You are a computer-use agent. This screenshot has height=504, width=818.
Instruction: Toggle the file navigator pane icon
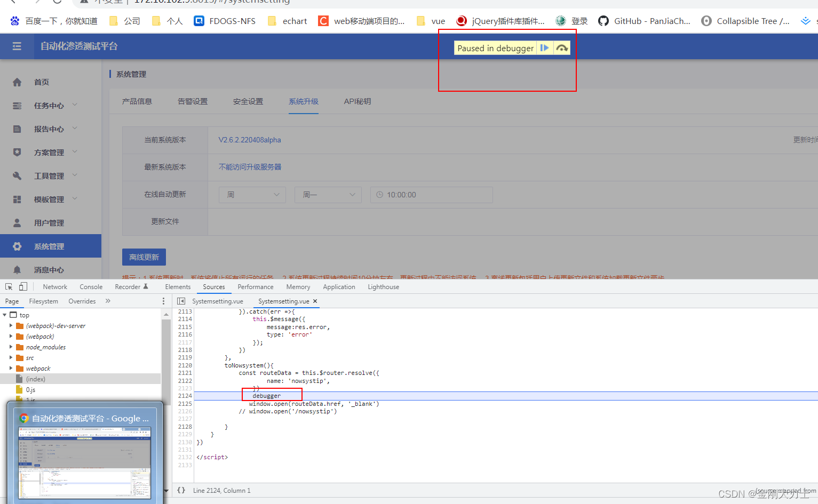tap(181, 301)
